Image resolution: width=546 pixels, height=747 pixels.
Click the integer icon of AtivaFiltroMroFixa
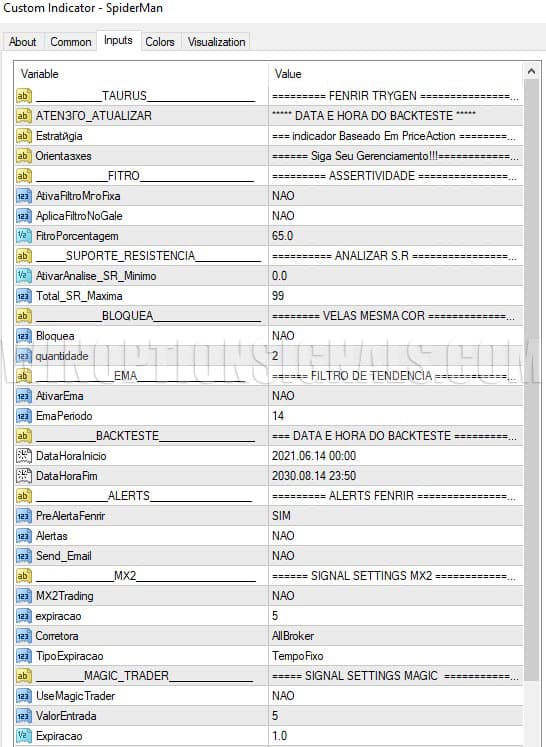[23, 196]
